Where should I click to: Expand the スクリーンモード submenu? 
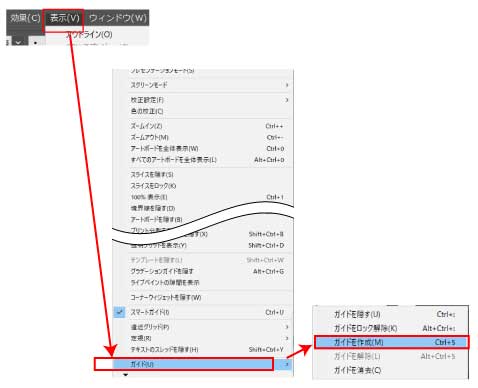tap(203, 85)
